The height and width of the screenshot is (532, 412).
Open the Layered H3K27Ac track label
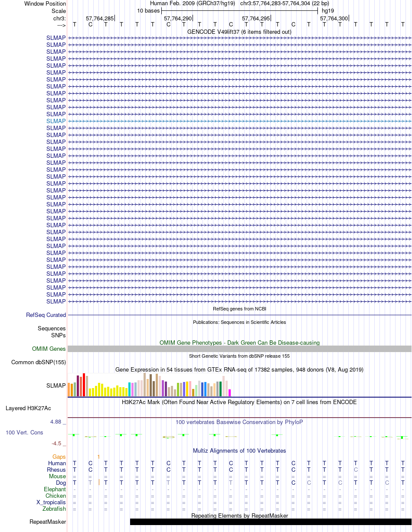pyautogui.click(x=28, y=408)
